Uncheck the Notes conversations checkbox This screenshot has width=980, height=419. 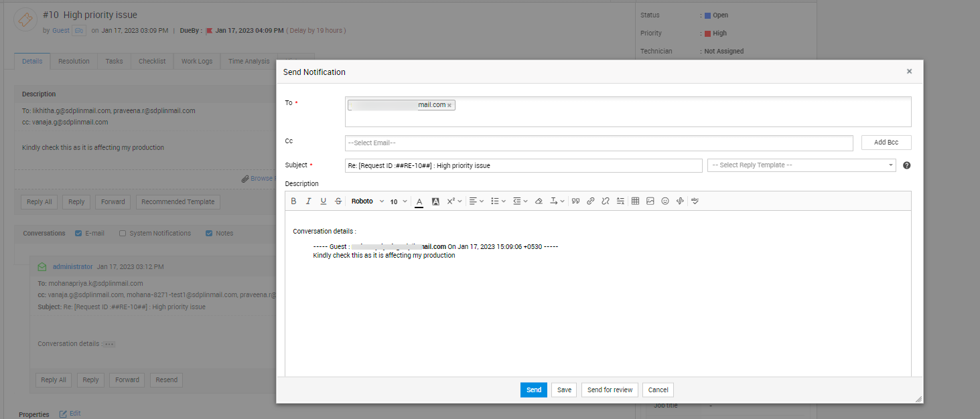[209, 234]
